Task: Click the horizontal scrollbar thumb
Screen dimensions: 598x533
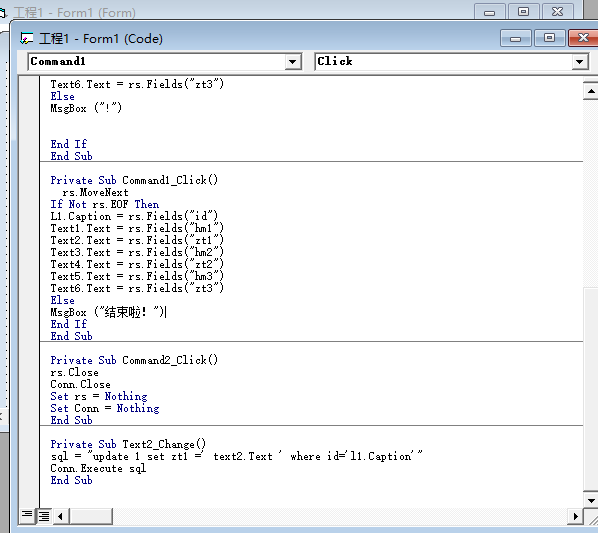Action: [91, 517]
